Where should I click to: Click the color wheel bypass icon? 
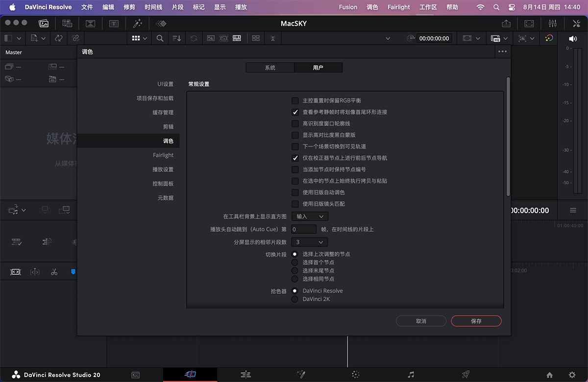tap(549, 38)
